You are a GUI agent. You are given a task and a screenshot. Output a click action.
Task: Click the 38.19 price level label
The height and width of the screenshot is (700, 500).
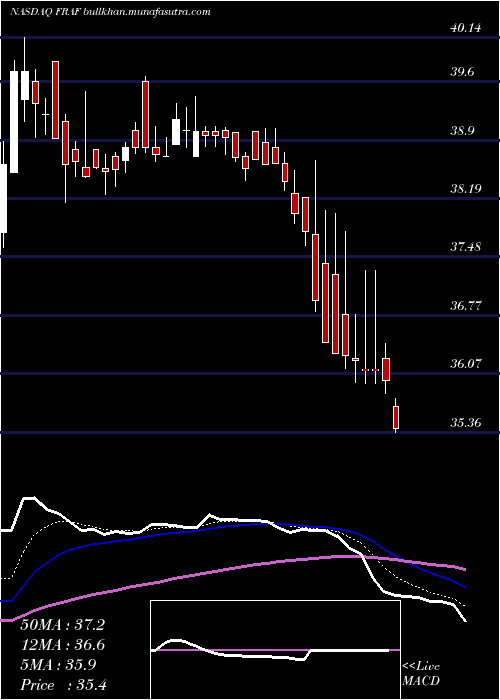click(465, 188)
